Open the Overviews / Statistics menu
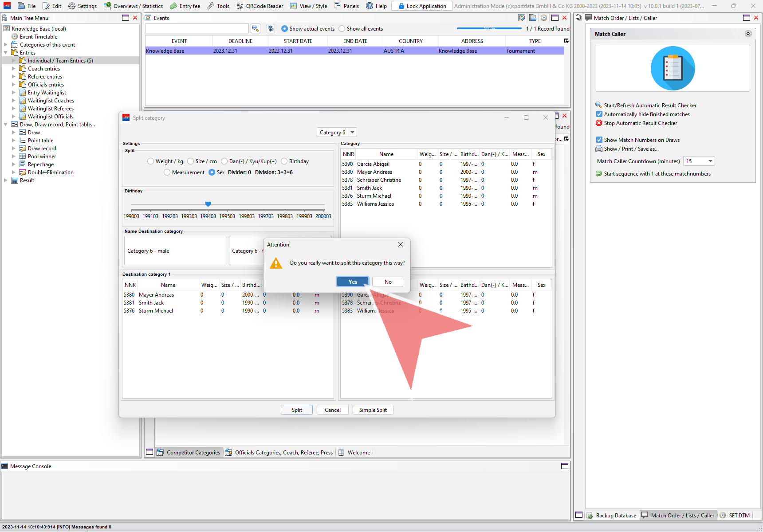This screenshot has width=763, height=532. tap(133, 6)
